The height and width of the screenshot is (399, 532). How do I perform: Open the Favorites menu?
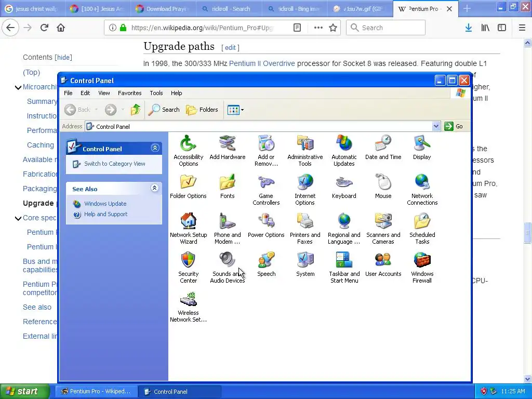129,93
